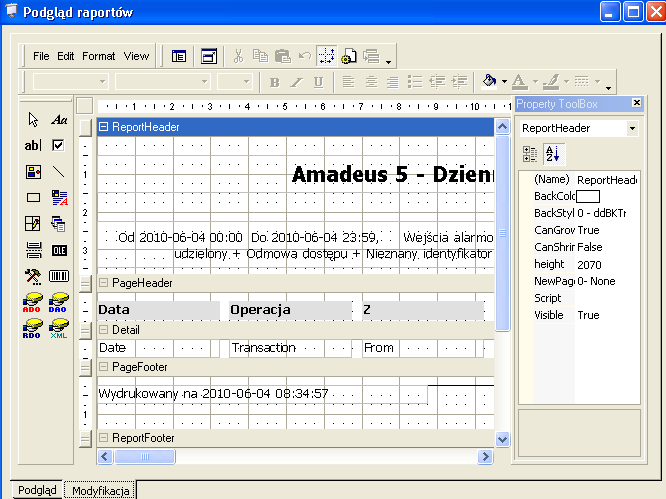Toggle bulleted list formatting
Screen dimensions: 666x499
415,82
